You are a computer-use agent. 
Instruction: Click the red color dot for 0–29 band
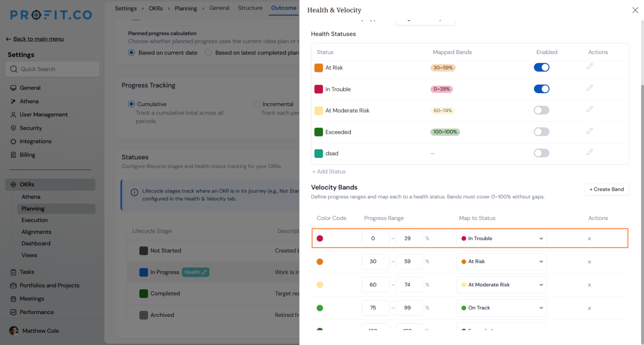[x=320, y=238]
